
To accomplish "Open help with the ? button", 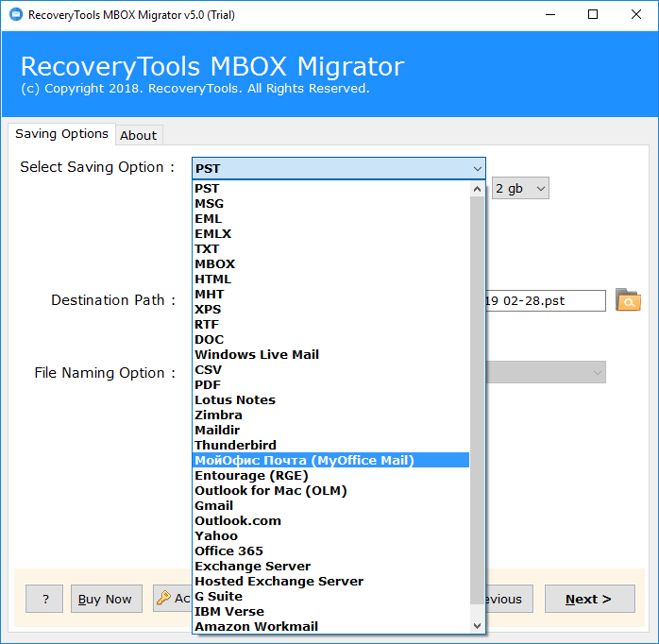I will tap(44, 599).
